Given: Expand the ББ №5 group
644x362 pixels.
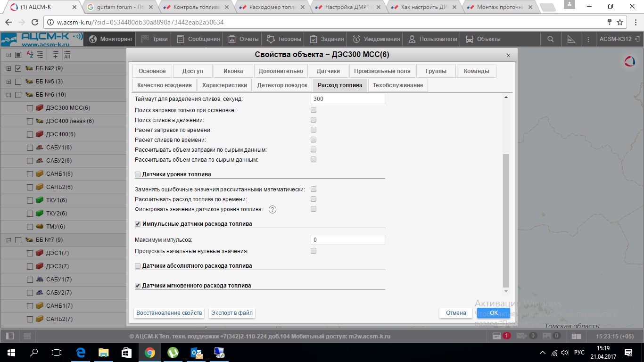Looking at the screenshot, I should coord(8,82).
